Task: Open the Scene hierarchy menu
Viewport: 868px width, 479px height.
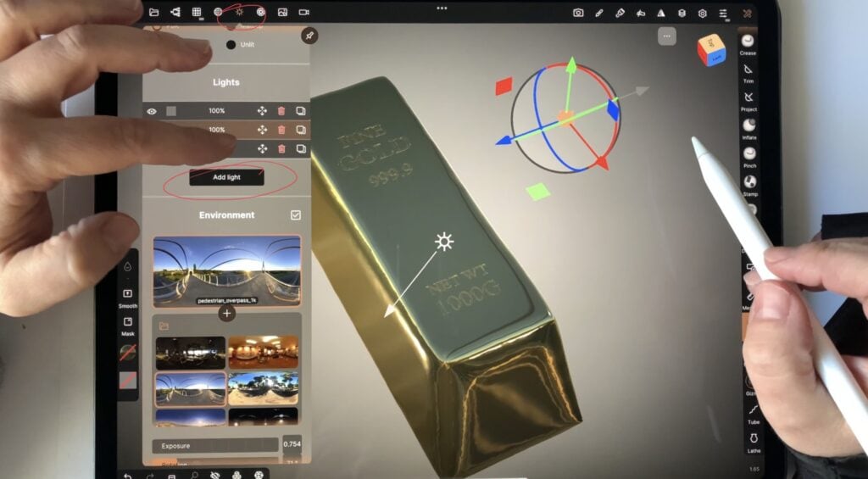Action: [x=175, y=12]
